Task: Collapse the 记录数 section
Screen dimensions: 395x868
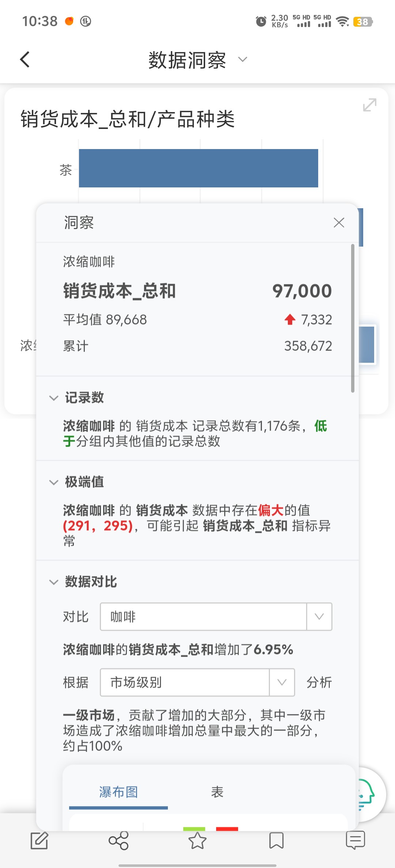Action: point(54,398)
